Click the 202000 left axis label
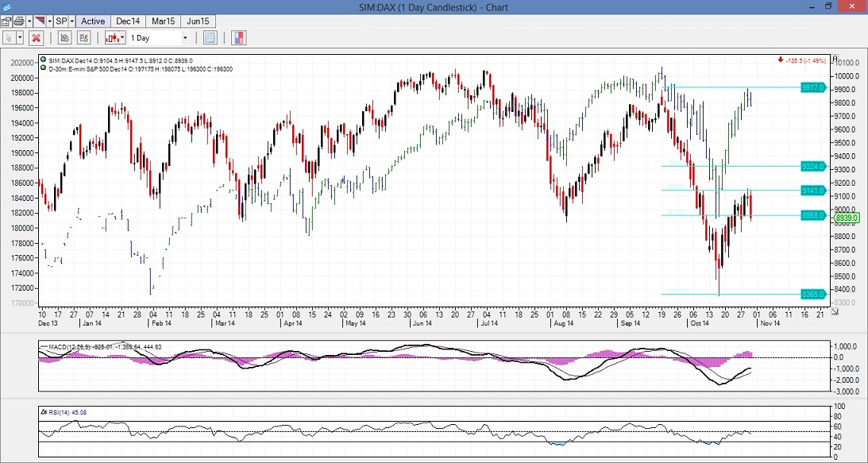The height and width of the screenshot is (463, 868). [x=23, y=63]
